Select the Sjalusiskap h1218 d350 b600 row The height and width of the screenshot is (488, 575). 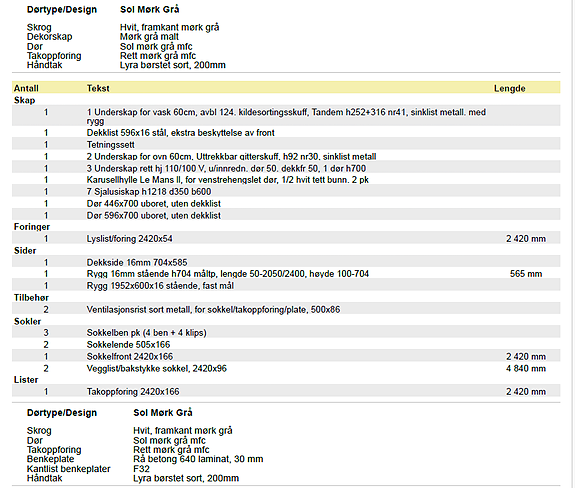click(x=286, y=192)
